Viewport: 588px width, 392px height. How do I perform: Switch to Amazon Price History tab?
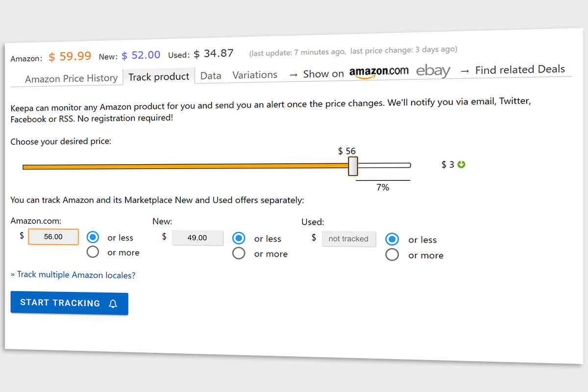tap(72, 78)
